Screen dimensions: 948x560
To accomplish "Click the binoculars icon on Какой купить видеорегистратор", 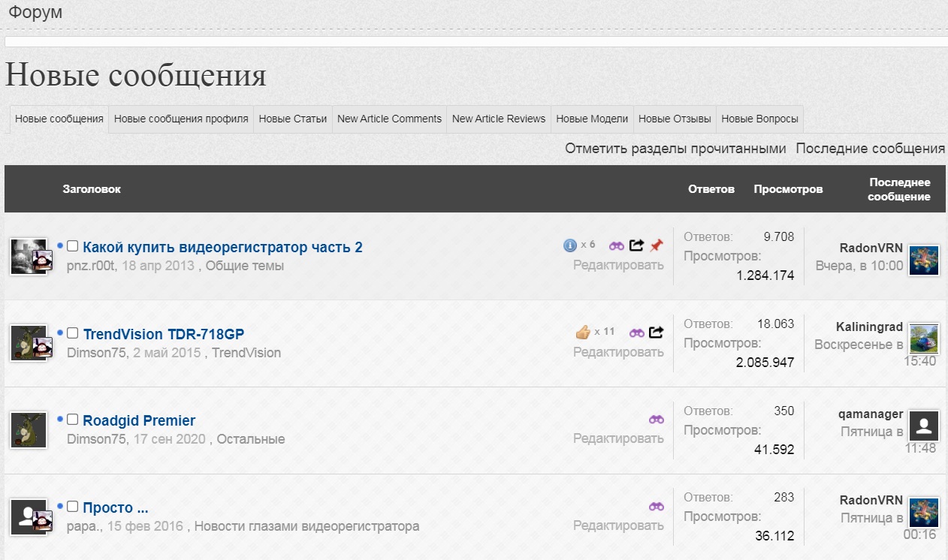I will pos(617,245).
